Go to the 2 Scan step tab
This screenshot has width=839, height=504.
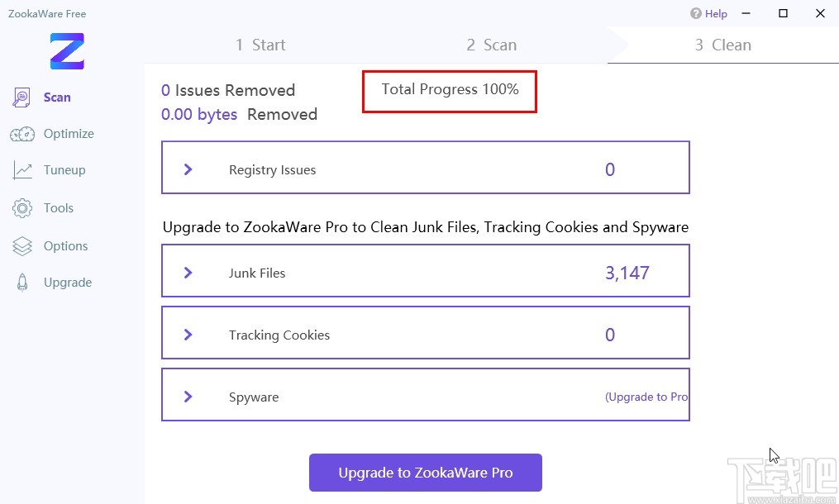tap(491, 45)
